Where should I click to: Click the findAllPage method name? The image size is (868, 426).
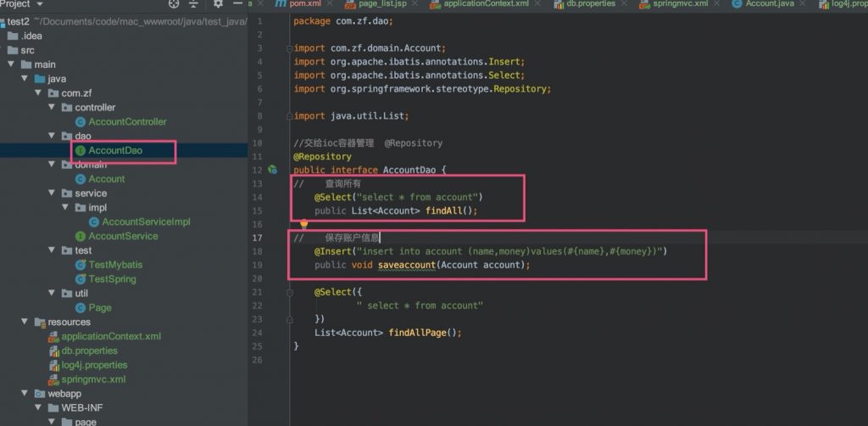pos(417,333)
